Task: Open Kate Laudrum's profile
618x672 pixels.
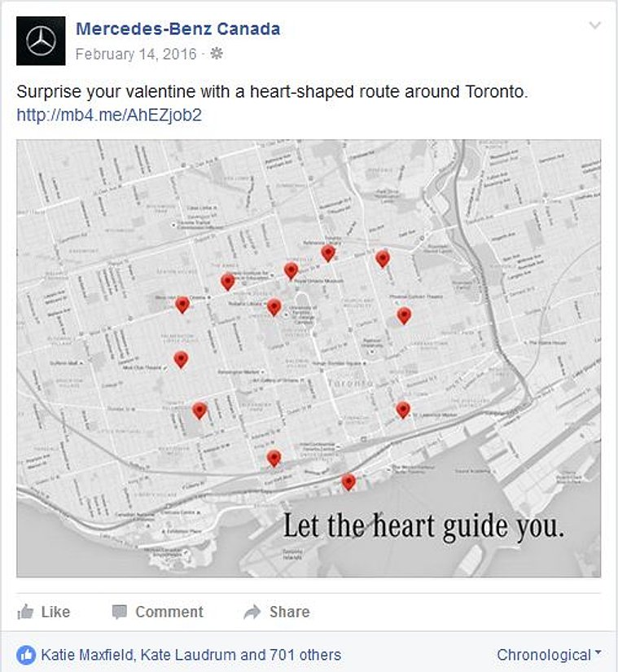Action: click(x=188, y=655)
